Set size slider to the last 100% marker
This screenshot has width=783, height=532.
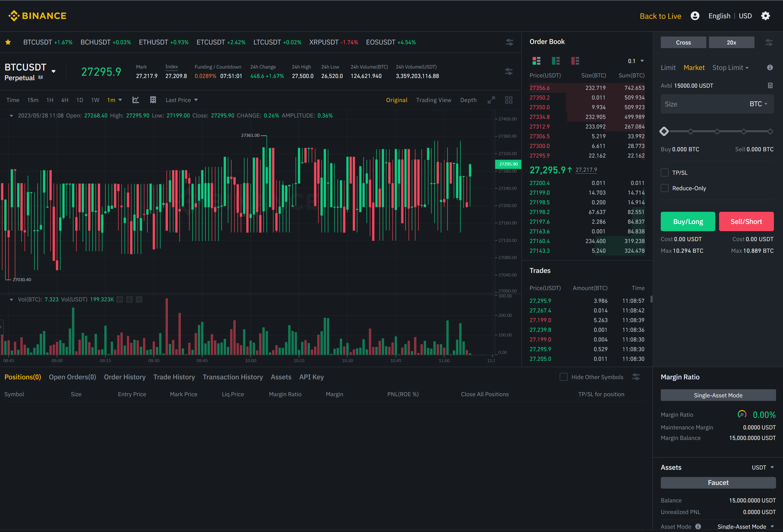770,131
